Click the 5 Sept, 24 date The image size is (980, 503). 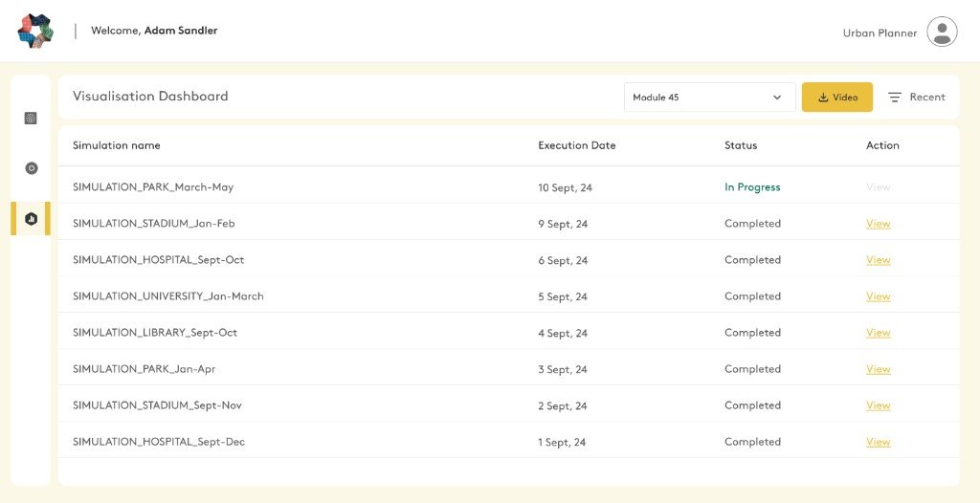point(563,296)
